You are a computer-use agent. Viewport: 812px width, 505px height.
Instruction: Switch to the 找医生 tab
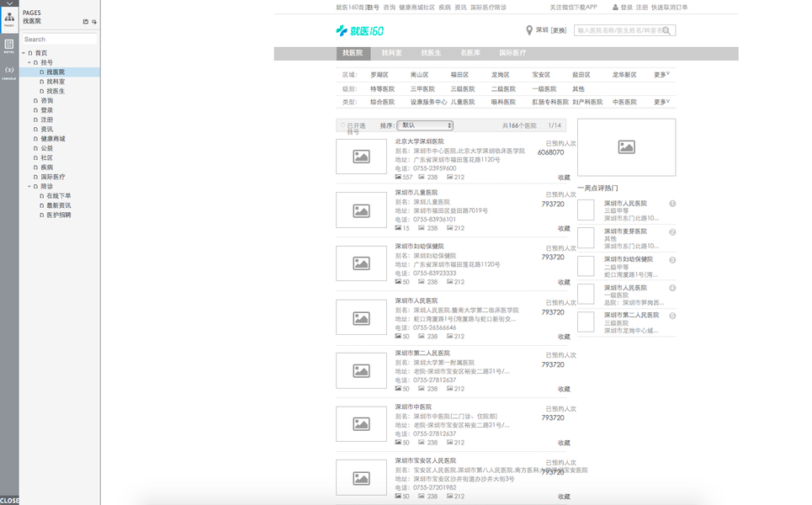[431, 53]
